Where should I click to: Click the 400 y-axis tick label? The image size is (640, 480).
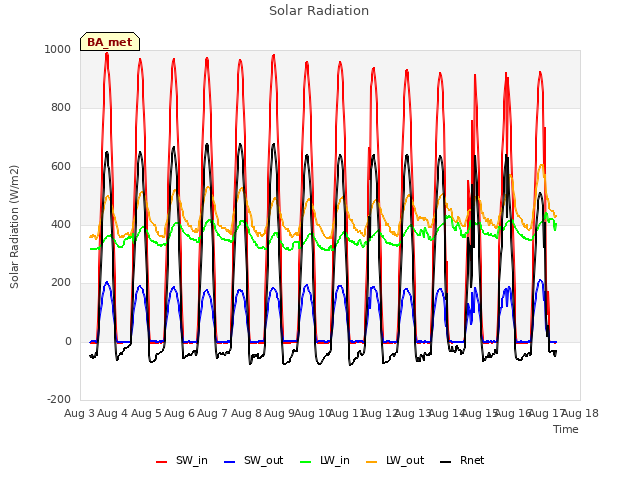tap(61, 224)
